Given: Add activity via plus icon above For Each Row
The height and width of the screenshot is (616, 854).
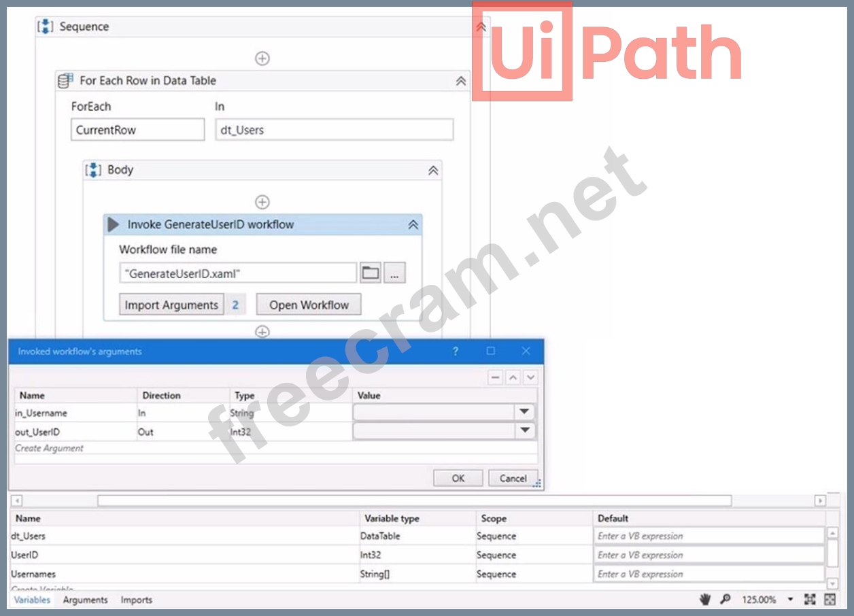Looking at the screenshot, I should 262,58.
